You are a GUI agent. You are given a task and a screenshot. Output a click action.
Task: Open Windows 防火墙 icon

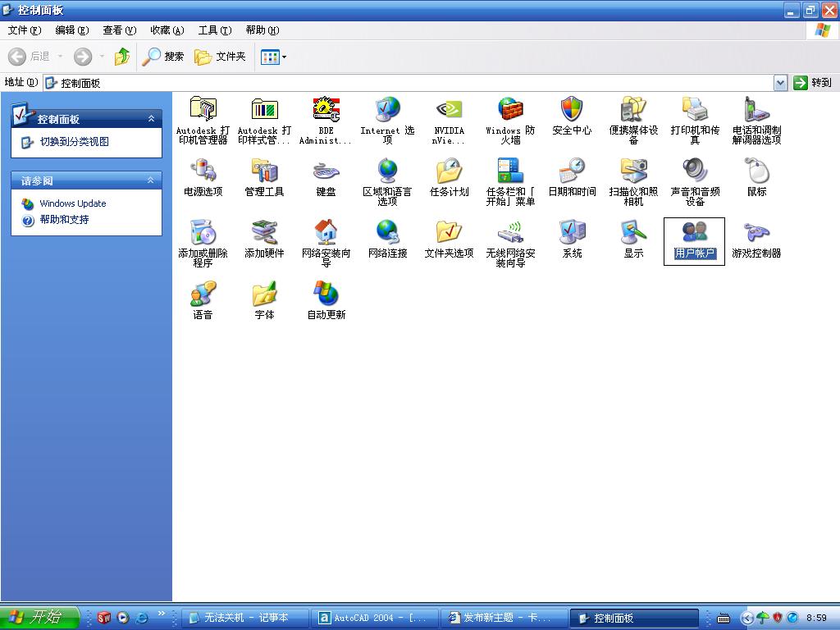(x=510, y=109)
